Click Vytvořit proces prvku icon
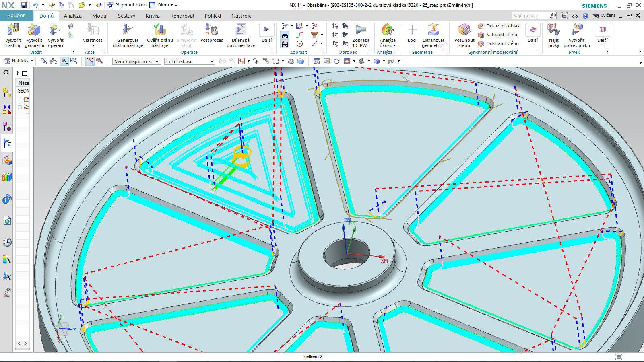 pos(577,30)
